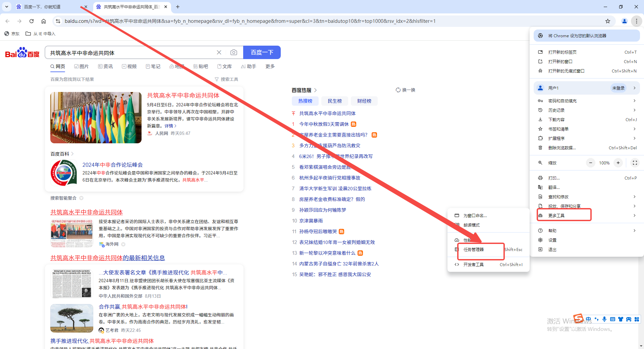The width and height of the screenshot is (644, 349).
Task: Select 打印 menu entry
Action: click(587, 178)
